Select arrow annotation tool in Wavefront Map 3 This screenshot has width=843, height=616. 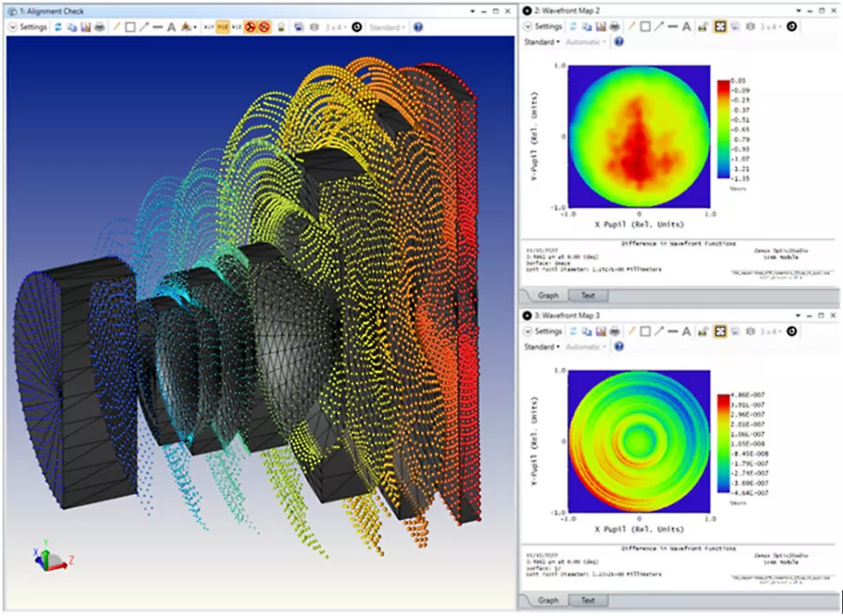pyautogui.click(x=659, y=331)
